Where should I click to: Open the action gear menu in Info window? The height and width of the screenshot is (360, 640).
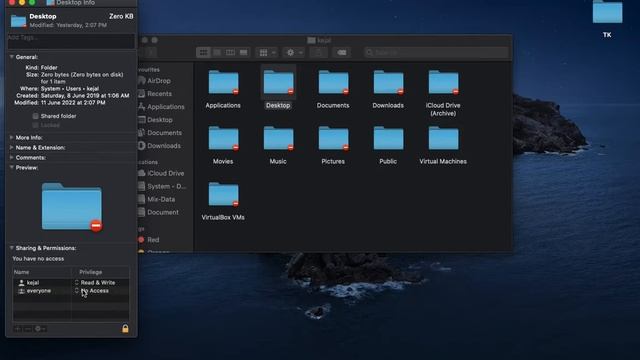[40, 329]
